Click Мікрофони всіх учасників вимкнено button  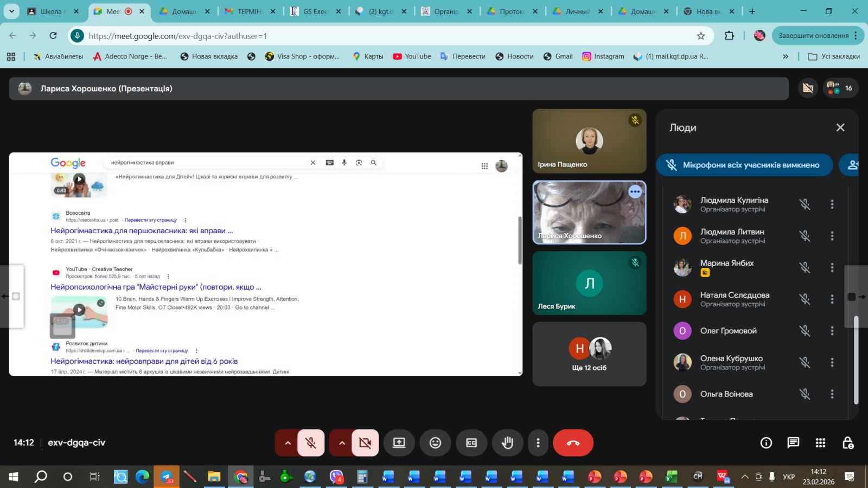744,165
